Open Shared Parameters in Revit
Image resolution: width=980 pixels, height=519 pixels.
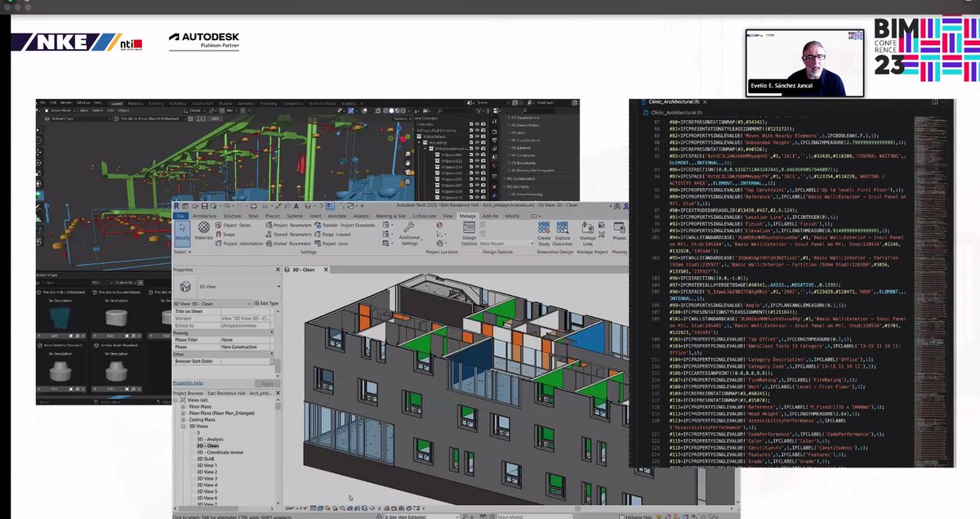[289, 235]
